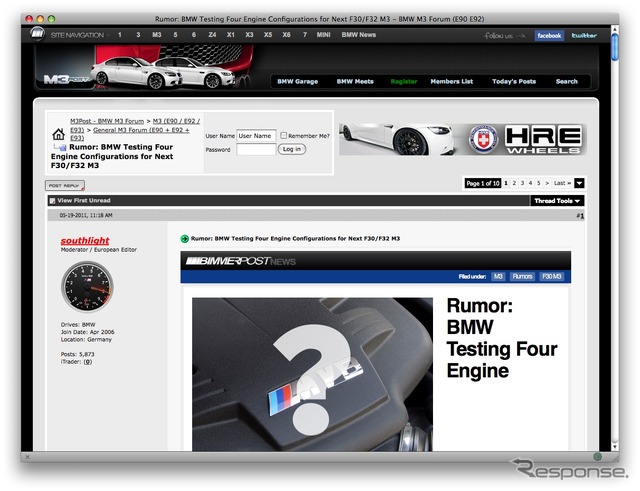Select the 3 series nav item
The height and width of the screenshot is (491, 640).
[138, 35]
